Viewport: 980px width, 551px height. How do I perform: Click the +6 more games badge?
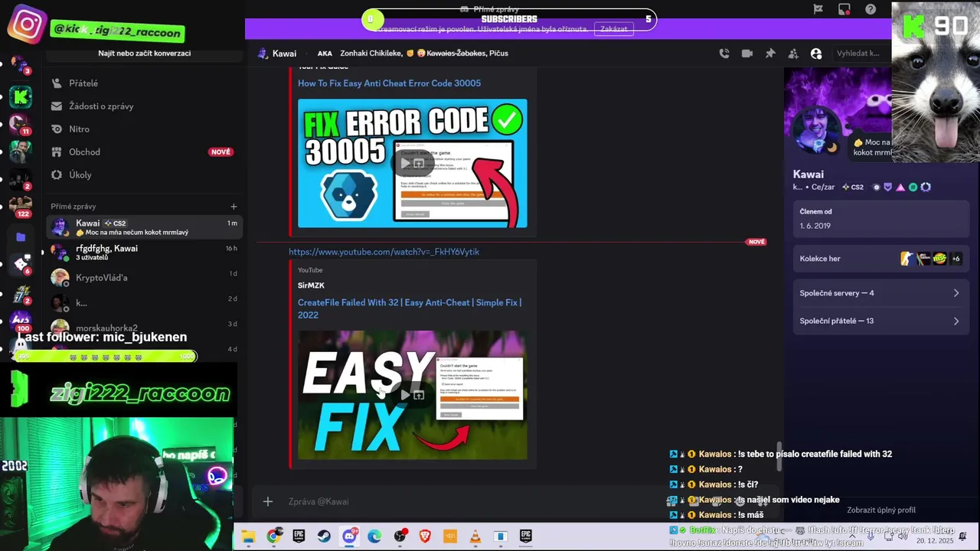pos(955,259)
